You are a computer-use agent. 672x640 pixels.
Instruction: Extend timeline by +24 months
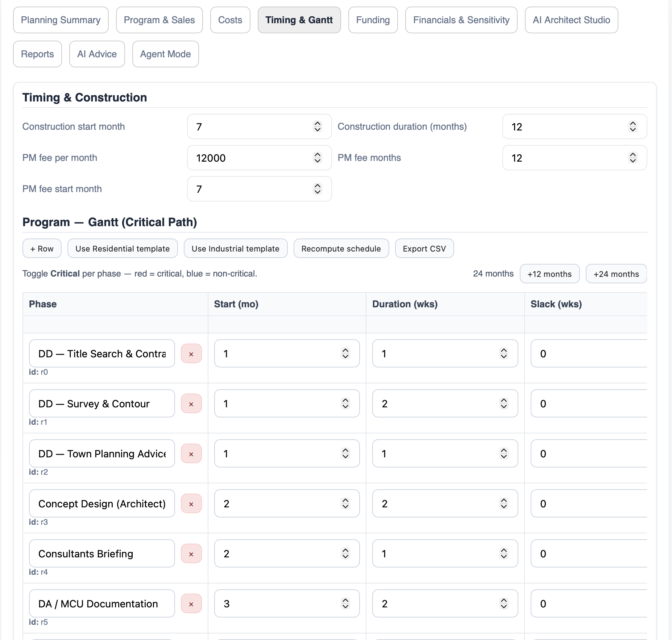(617, 274)
